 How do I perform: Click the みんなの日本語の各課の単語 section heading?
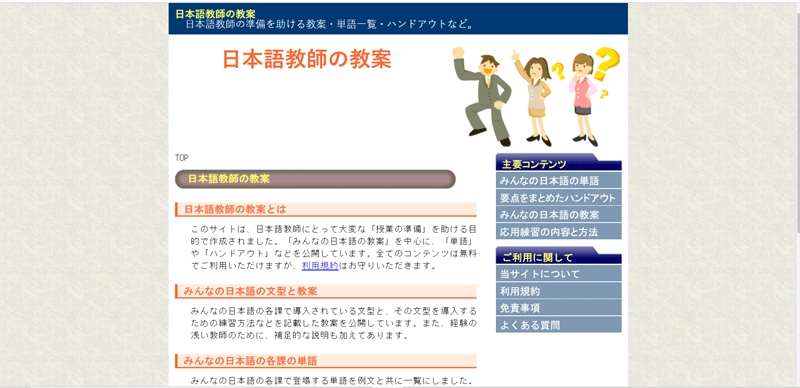pos(326,361)
